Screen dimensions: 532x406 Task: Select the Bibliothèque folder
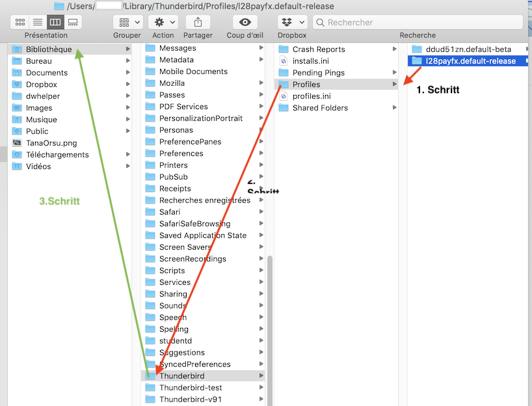click(70, 49)
